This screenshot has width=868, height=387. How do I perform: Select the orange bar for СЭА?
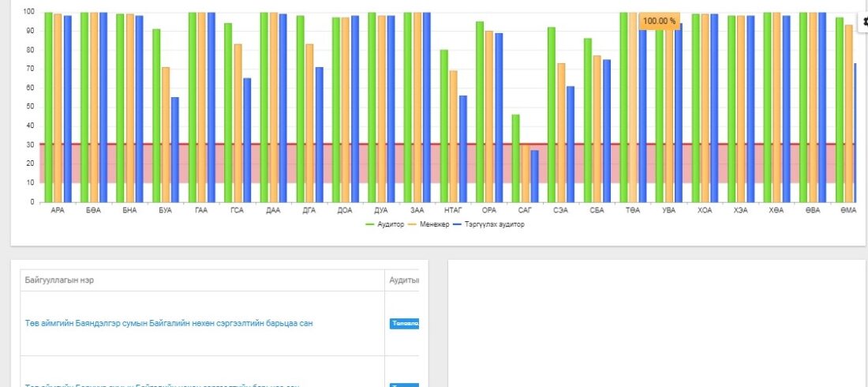pyautogui.click(x=561, y=133)
